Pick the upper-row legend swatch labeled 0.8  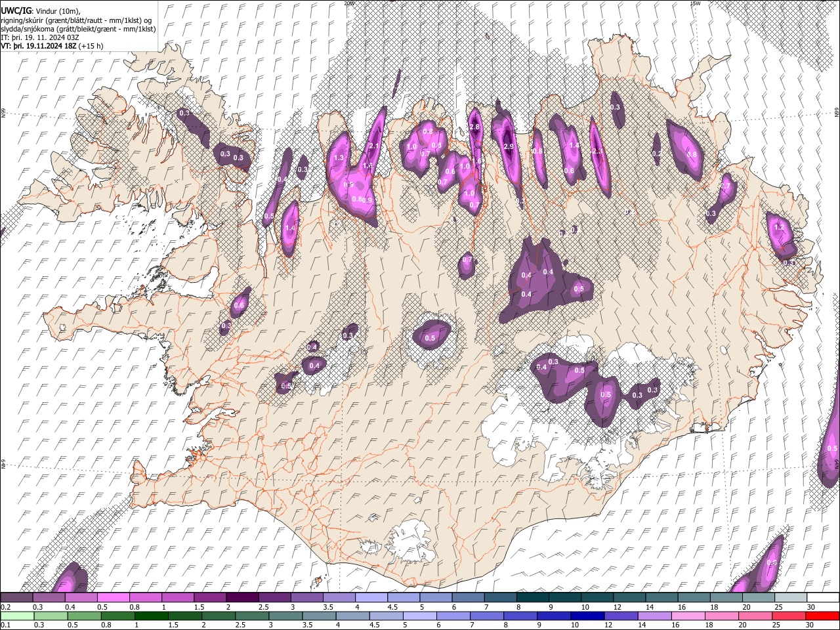coord(145,598)
